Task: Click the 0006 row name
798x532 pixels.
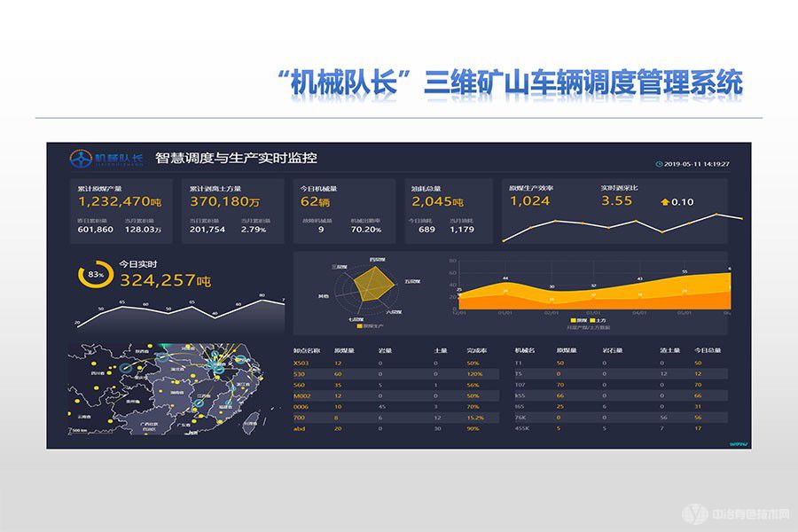Action: (x=301, y=407)
